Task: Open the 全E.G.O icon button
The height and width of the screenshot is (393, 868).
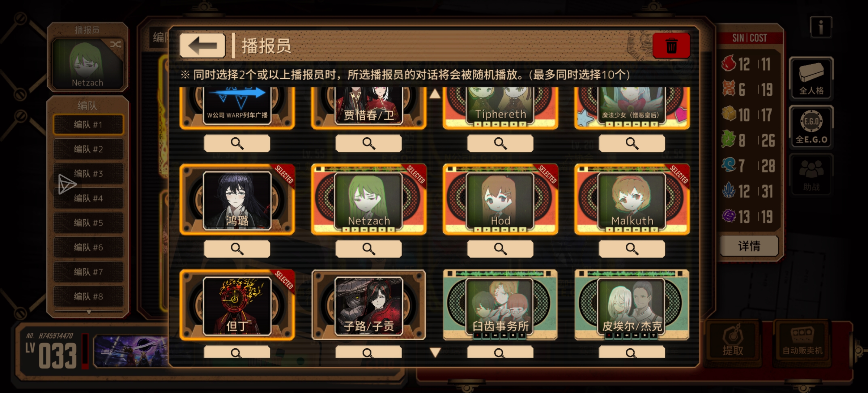Action: pyautogui.click(x=811, y=127)
